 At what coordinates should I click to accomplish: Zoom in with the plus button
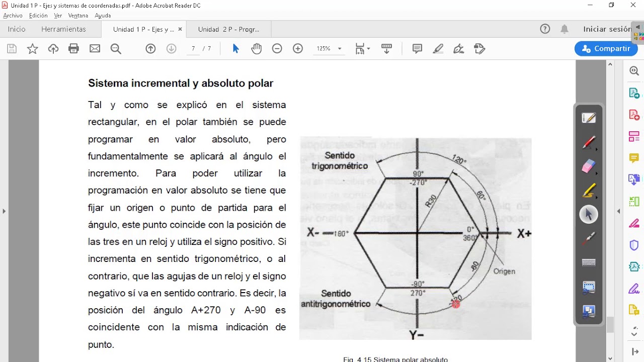point(298,49)
